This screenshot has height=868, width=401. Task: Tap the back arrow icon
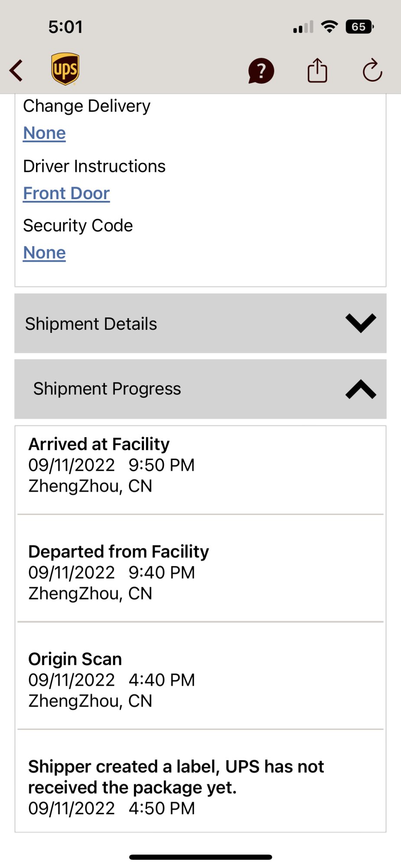[x=16, y=71]
